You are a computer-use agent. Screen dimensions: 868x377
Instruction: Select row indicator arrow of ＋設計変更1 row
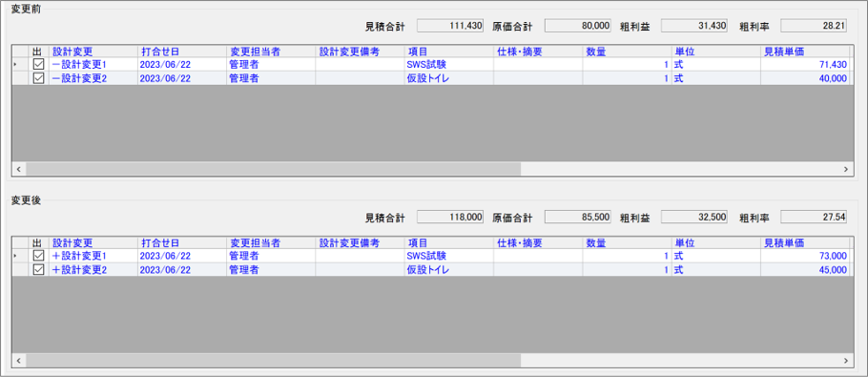(15, 257)
